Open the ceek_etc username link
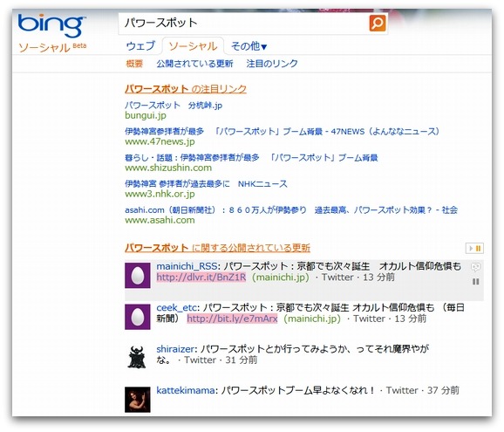This screenshot has width=504, height=432. 176,308
